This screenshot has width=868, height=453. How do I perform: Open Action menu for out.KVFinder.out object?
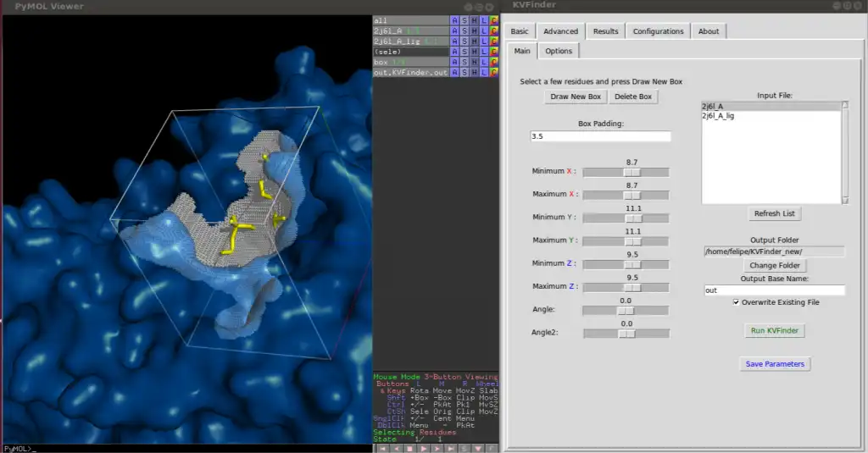coord(455,72)
